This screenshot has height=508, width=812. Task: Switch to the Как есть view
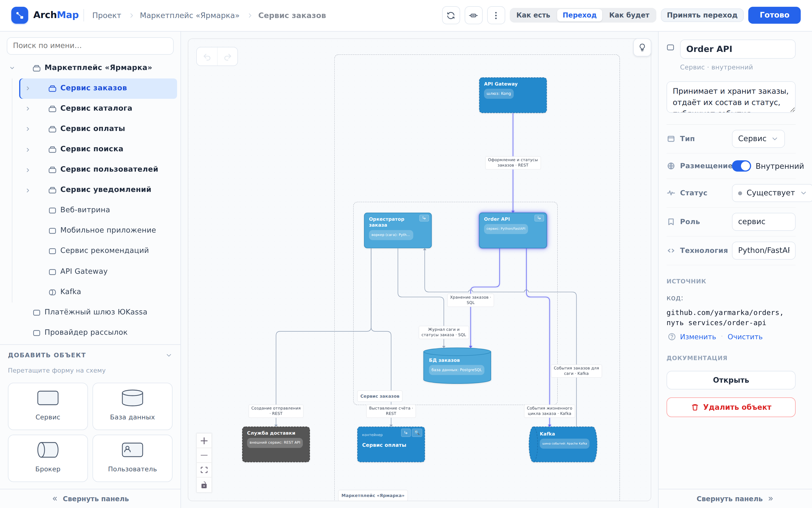click(x=533, y=15)
